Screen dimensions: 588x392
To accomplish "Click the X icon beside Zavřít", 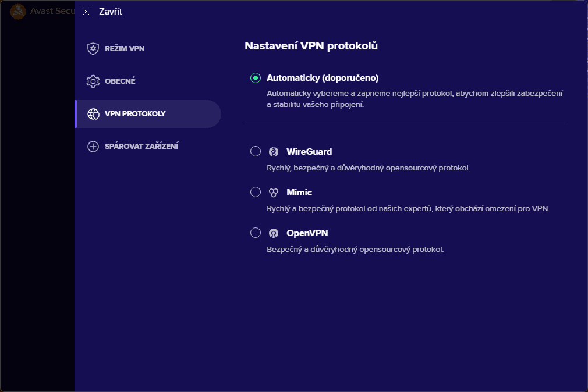I will point(86,12).
